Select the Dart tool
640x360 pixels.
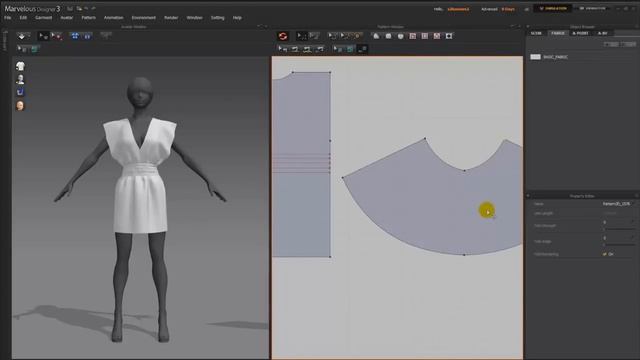tap(449, 36)
